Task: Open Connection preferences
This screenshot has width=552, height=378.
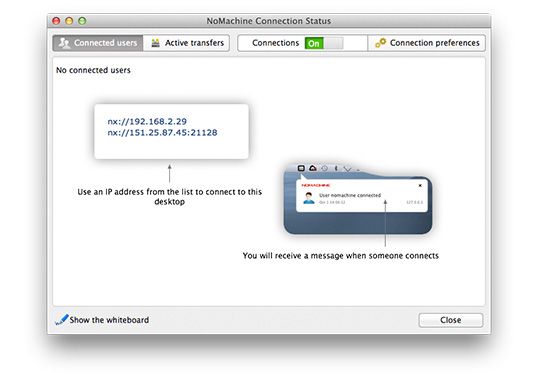Action: coord(427,43)
